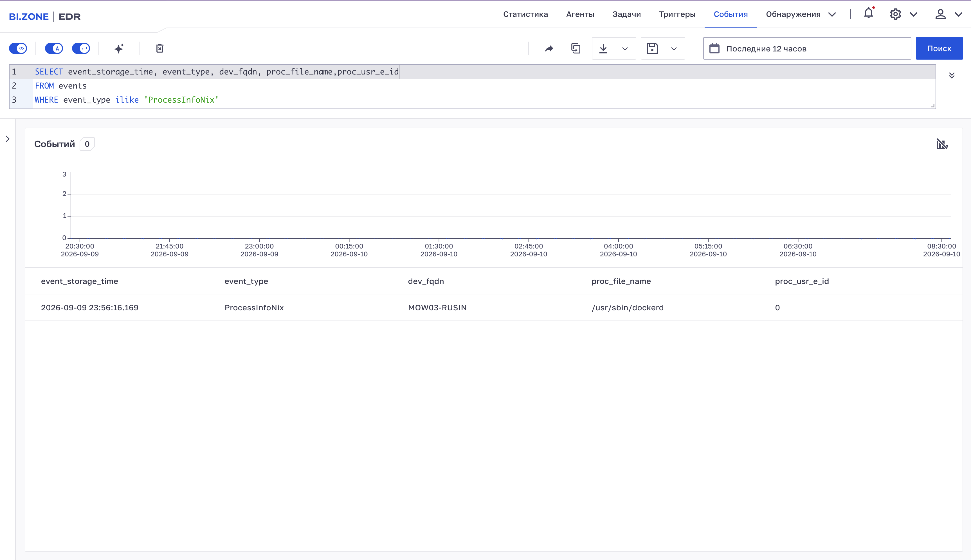
Task: Click the dev_fqdn column header
Action: coord(426,281)
